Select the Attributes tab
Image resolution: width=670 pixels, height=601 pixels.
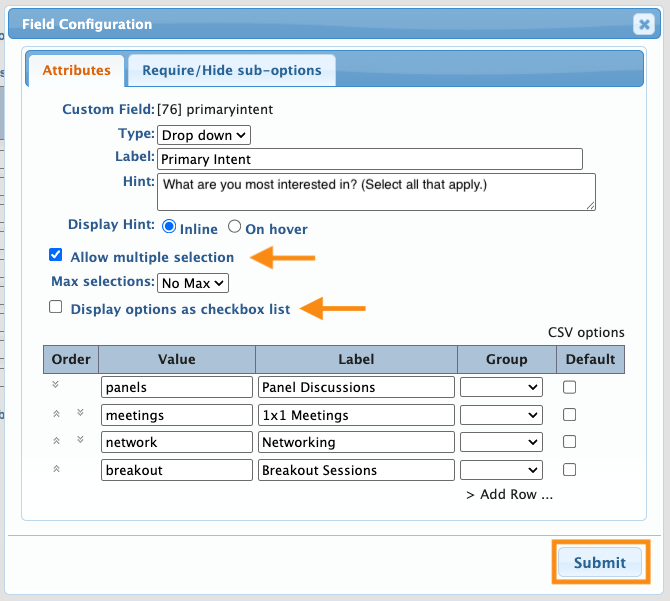tap(76, 70)
